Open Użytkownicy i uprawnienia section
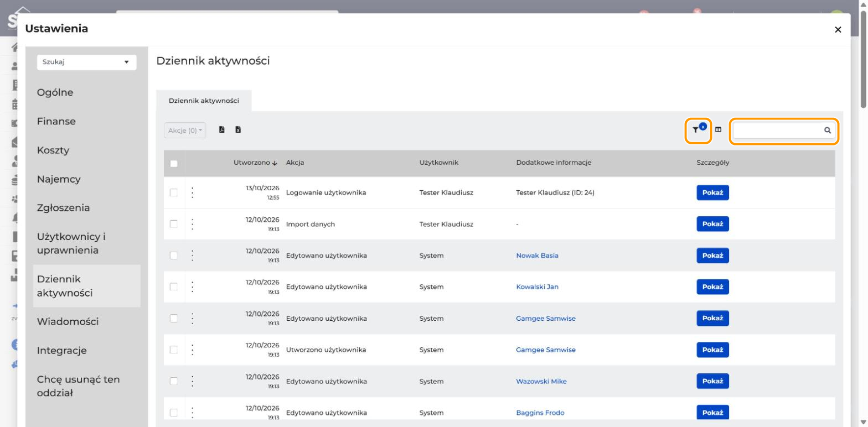The width and height of the screenshot is (868, 427). pyautogui.click(x=71, y=243)
